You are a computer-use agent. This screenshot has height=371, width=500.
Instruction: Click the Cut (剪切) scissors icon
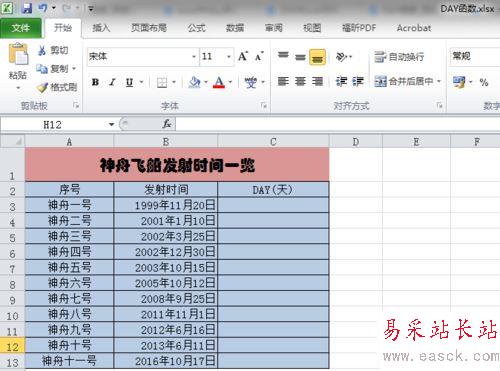(x=42, y=51)
